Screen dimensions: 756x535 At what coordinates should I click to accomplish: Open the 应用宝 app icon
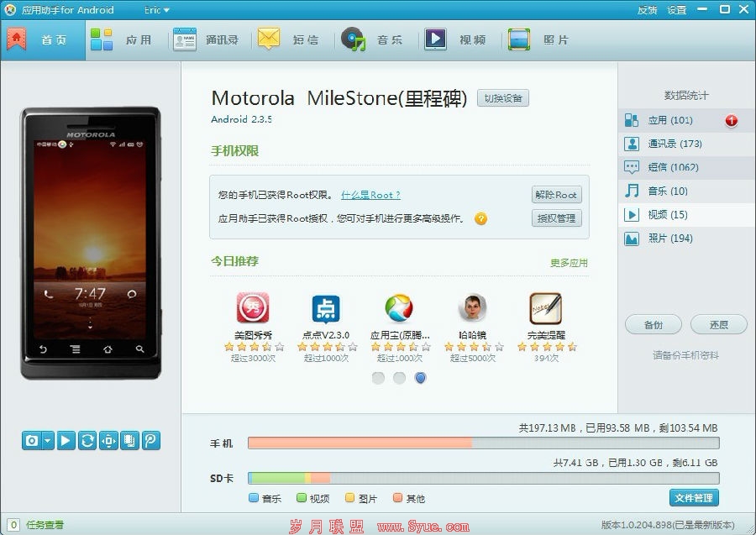[x=399, y=307]
